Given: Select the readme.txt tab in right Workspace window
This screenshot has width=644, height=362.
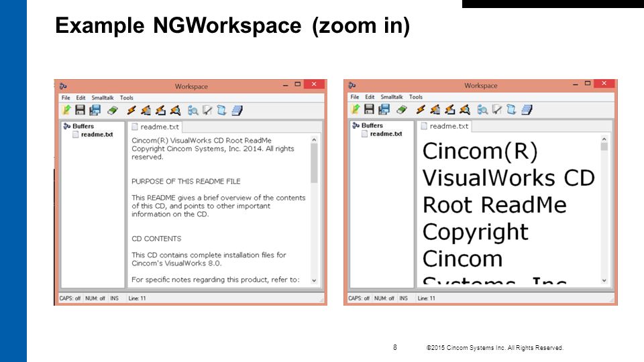Looking at the screenshot, I should (x=444, y=126).
